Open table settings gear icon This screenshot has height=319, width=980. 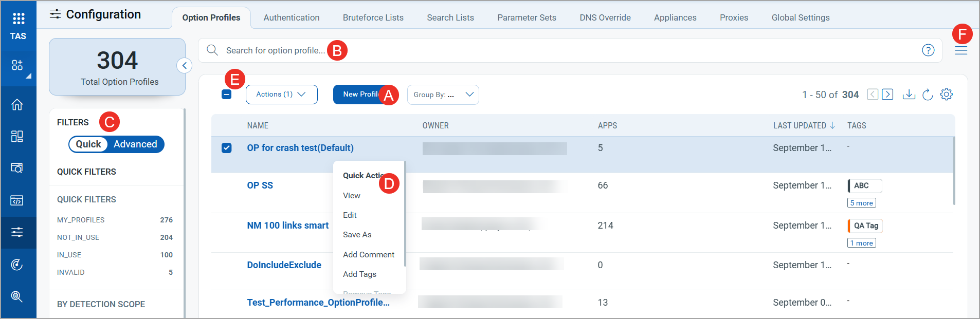pyautogui.click(x=946, y=95)
